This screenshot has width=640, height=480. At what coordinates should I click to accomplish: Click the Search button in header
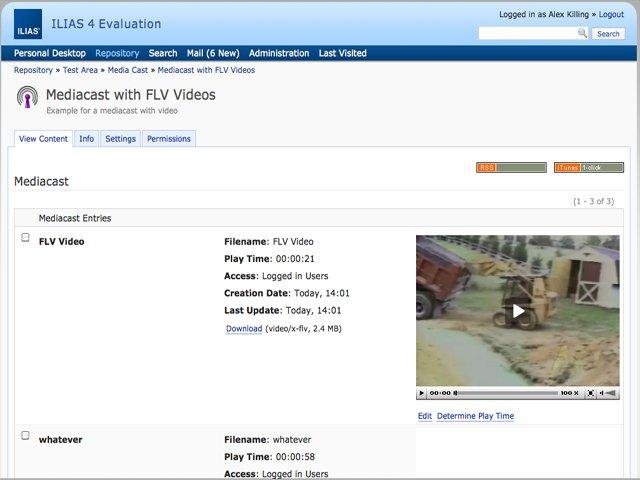608,34
